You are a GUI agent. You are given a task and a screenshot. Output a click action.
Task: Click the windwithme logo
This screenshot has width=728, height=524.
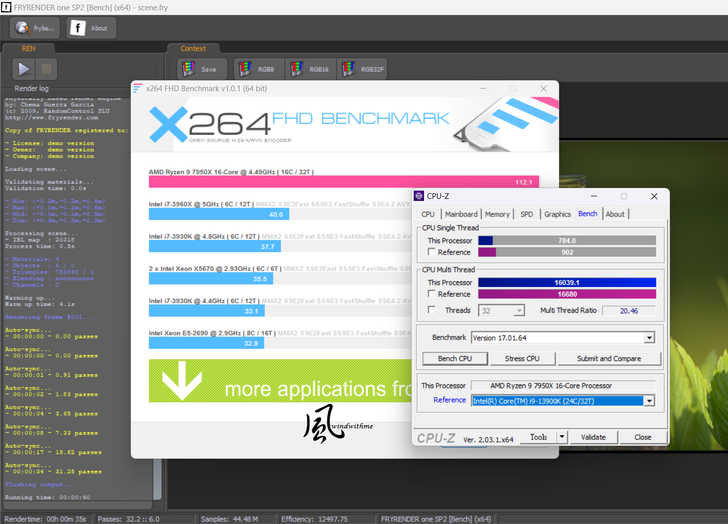tap(338, 423)
